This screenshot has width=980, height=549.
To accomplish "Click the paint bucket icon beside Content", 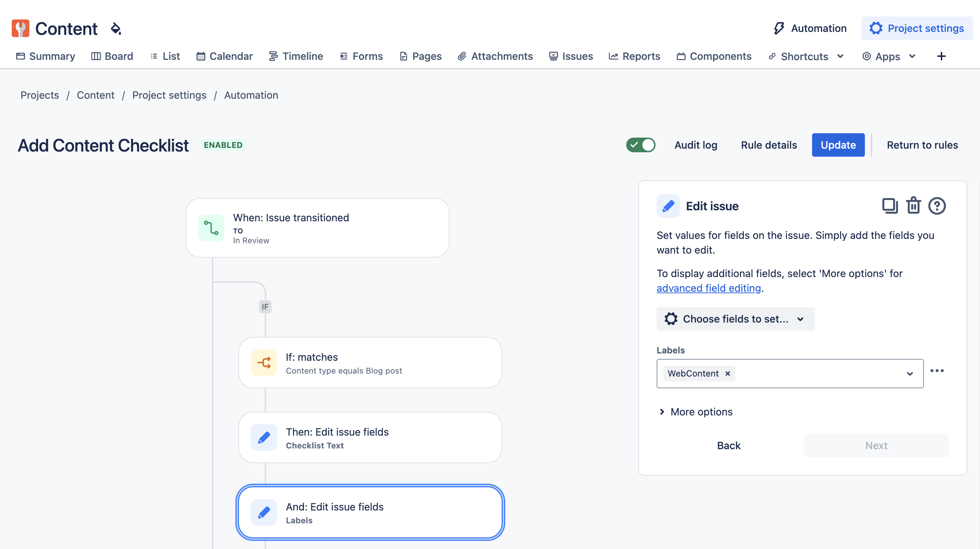I will click(x=115, y=29).
